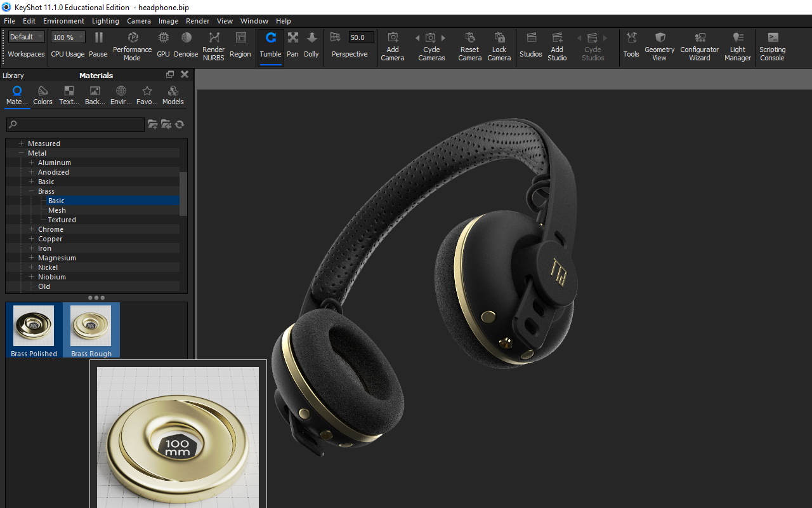Switch to the Models library tab
The width and height of the screenshot is (812, 508).
[x=173, y=96]
